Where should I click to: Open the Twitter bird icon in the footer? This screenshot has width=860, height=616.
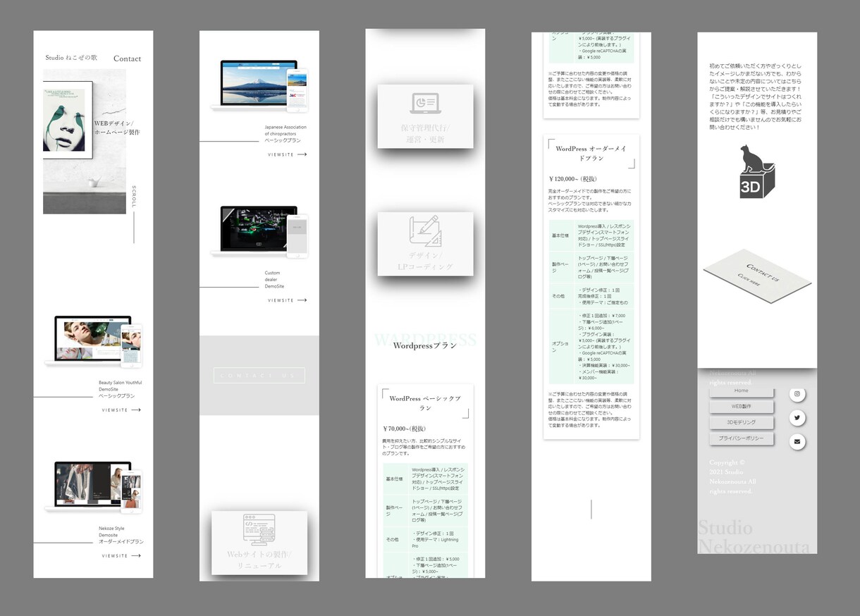[797, 418]
